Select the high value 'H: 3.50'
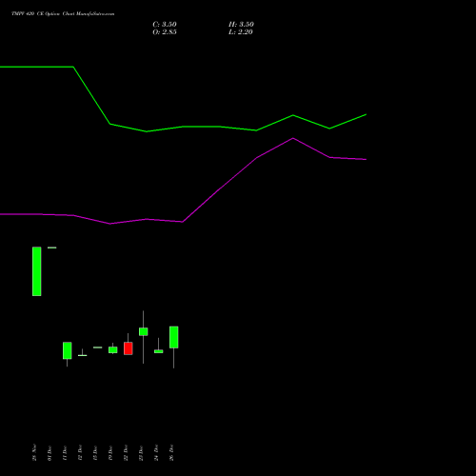The height and width of the screenshot is (476, 476). coord(241,25)
